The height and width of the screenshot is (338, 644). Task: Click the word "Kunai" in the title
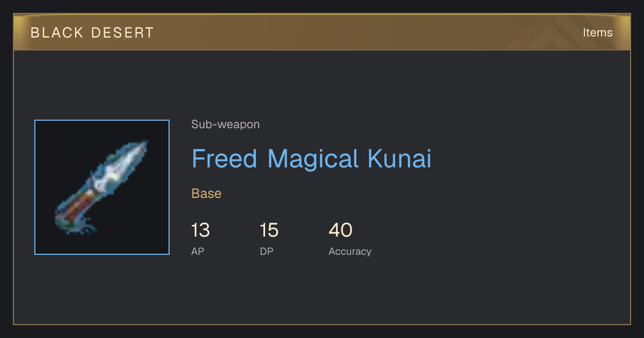[x=399, y=159]
